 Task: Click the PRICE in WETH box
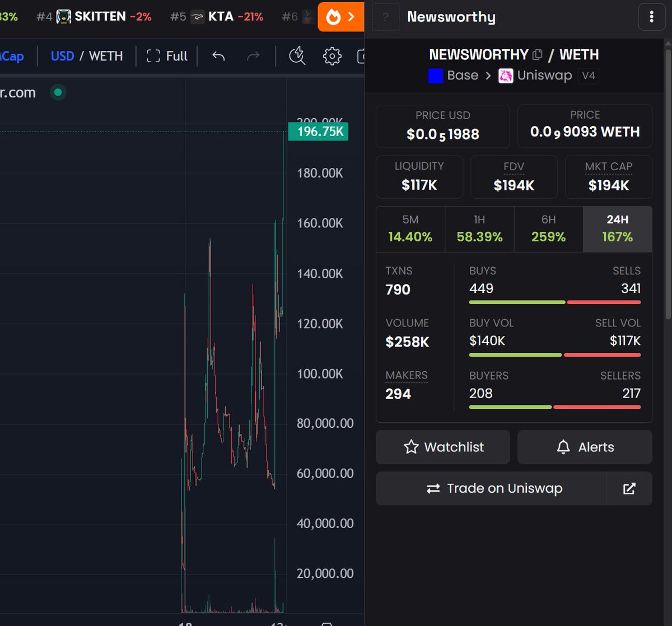pos(585,126)
